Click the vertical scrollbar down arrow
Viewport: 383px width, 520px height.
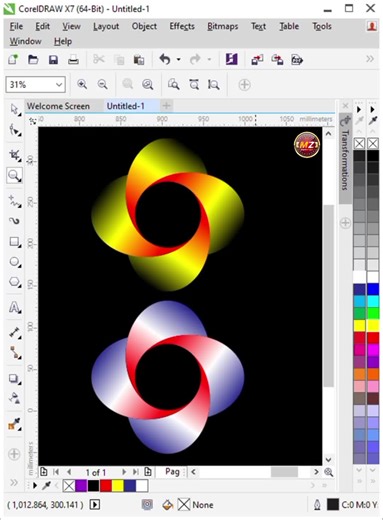328,460
